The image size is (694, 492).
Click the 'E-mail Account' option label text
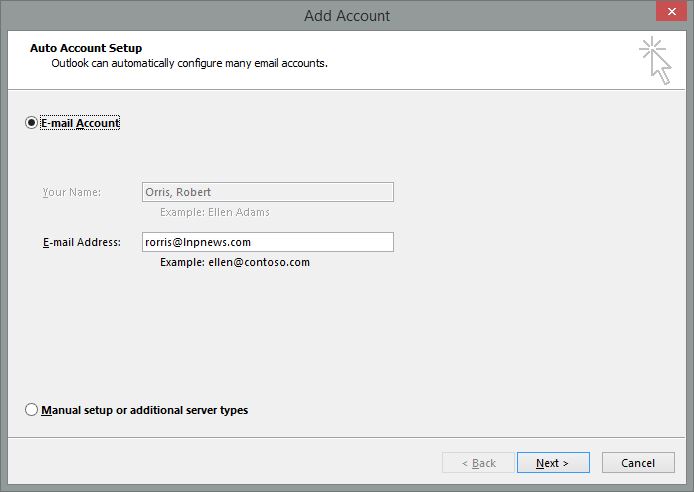[x=80, y=123]
